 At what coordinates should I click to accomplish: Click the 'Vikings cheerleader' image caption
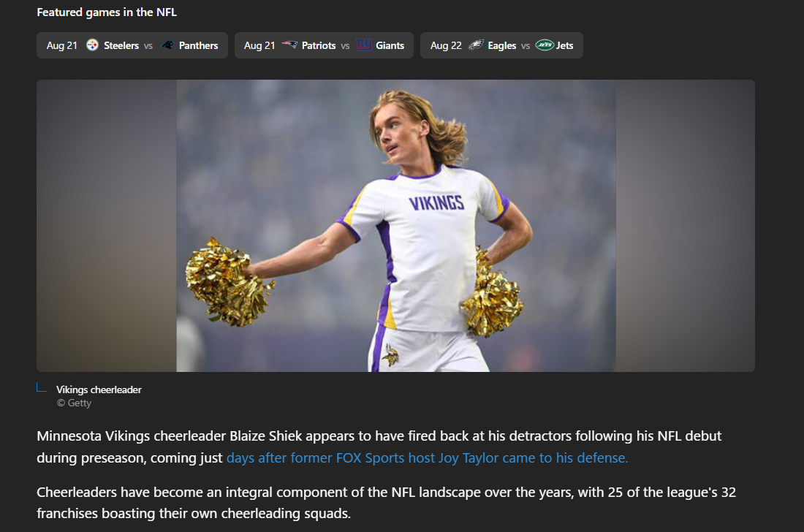[x=99, y=390]
